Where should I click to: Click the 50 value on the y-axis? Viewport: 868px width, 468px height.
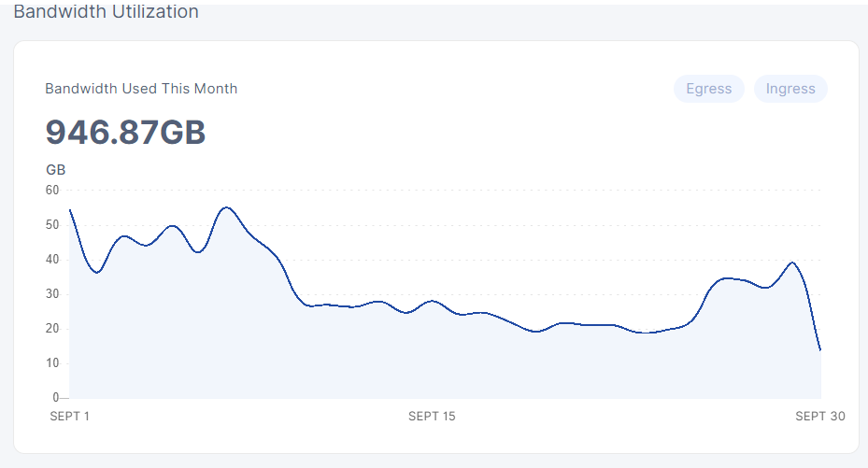pyautogui.click(x=51, y=224)
